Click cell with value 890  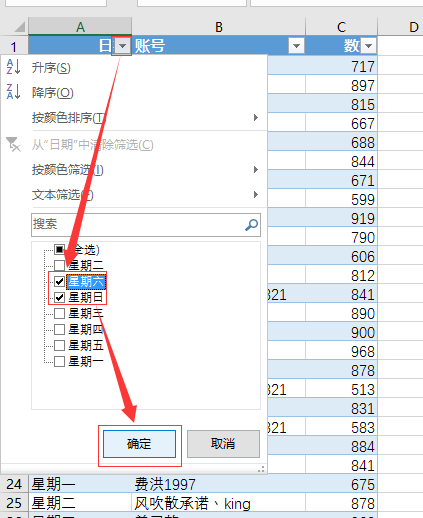click(x=341, y=313)
